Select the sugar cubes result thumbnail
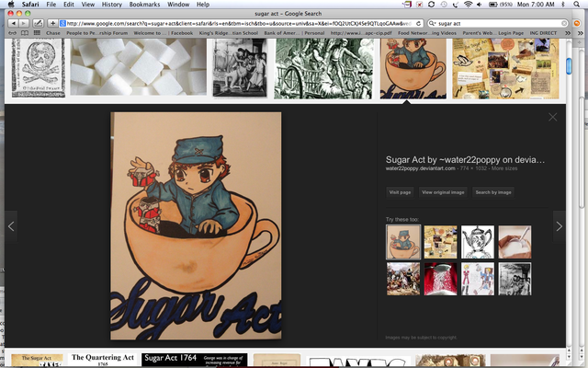Image resolution: width=588 pixels, height=368 pixels. click(139, 67)
